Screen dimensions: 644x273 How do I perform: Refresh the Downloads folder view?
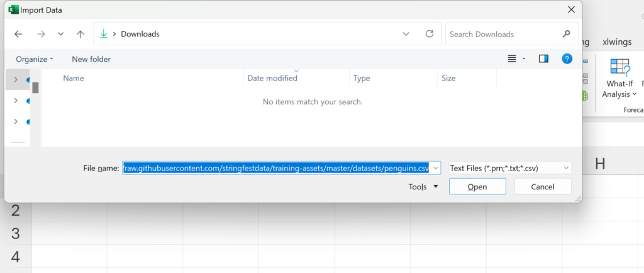point(430,34)
